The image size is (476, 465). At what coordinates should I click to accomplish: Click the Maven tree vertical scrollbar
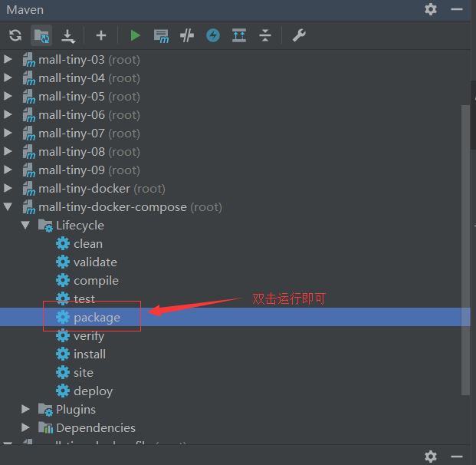click(x=466, y=250)
